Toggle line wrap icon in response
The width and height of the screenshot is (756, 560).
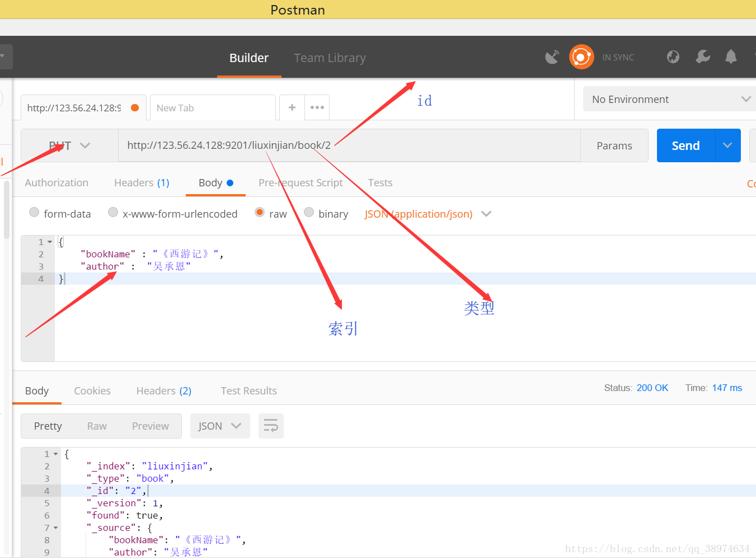point(271,426)
